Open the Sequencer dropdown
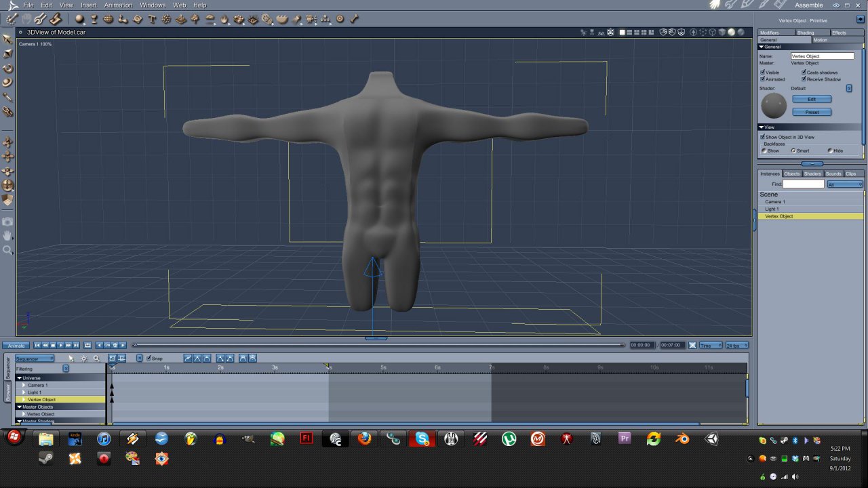Image resolution: width=868 pixels, height=488 pixels. click(35, 359)
